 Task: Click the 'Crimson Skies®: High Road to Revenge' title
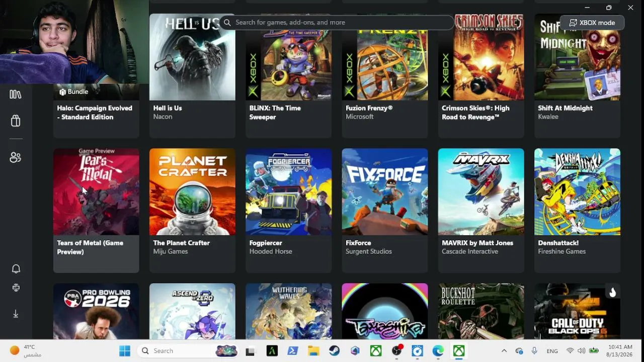click(475, 113)
